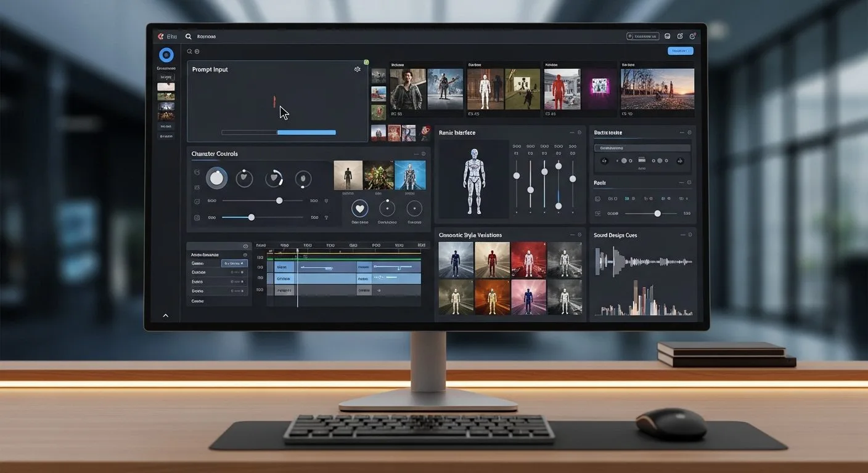Click the options circle in robot preview panel header
868x473 pixels.
pos(579,132)
